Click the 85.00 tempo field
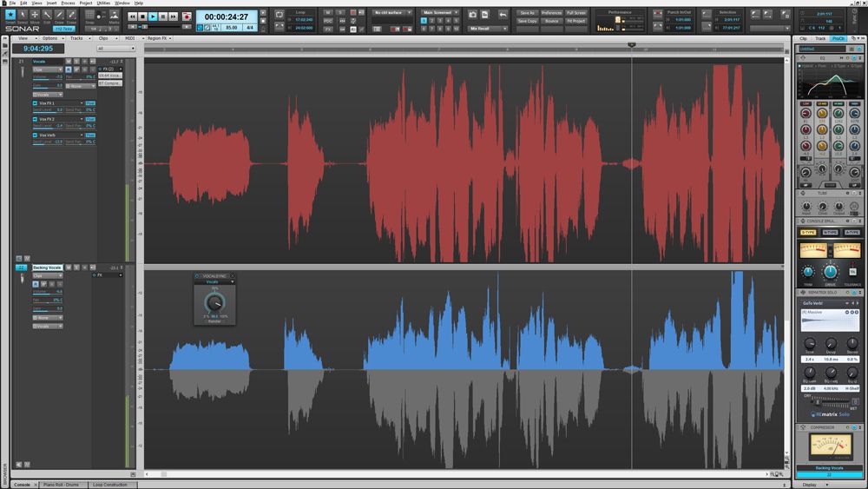Image resolution: width=868 pixels, height=489 pixels. click(x=232, y=27)
